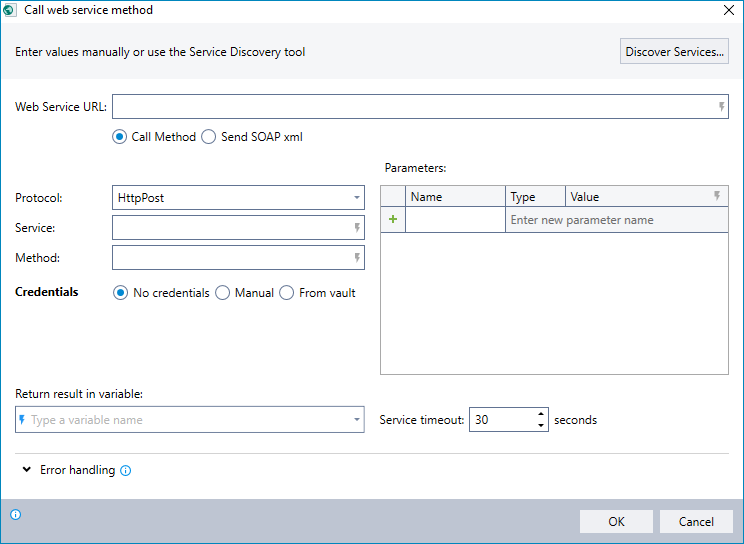Click the info icon beside Error handling
This screenshot has height=544, width=744.
(x=126, y=471)
